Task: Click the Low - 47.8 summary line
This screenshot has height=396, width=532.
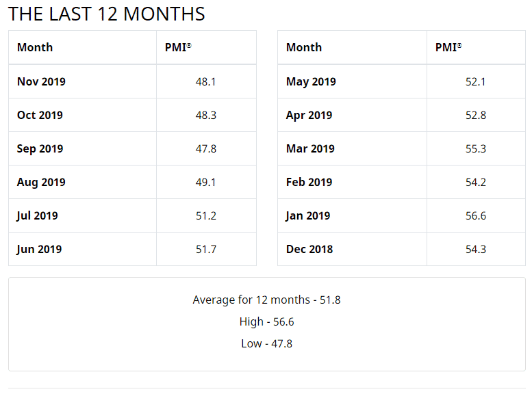Action: pos(266,343)
